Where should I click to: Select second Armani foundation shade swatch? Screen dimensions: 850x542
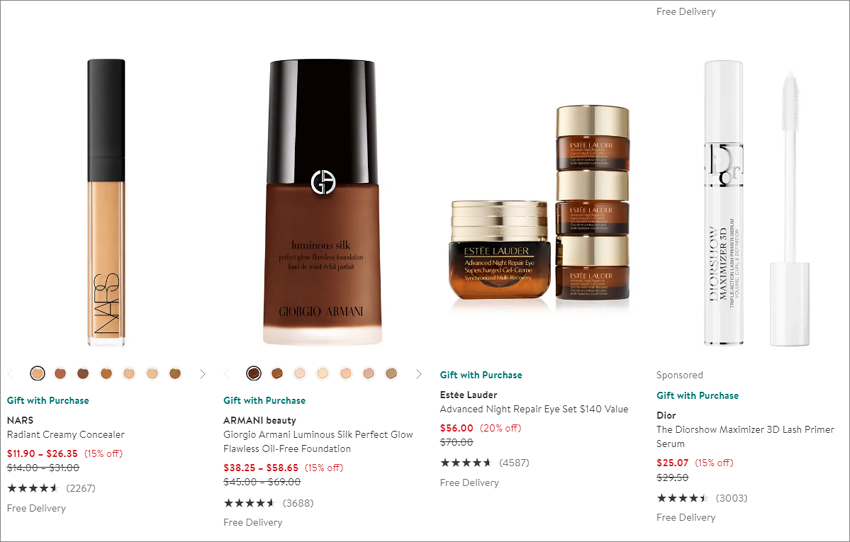[x=277, y=373]
